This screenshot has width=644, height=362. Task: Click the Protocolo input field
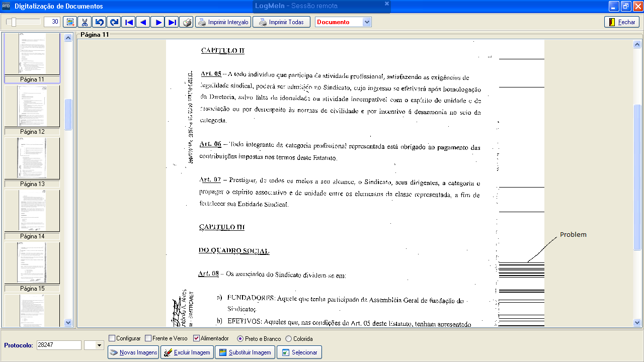click(59, 345)
